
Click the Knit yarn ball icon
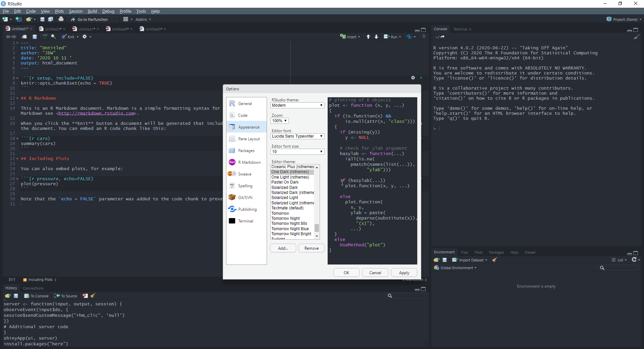point(64,37)
